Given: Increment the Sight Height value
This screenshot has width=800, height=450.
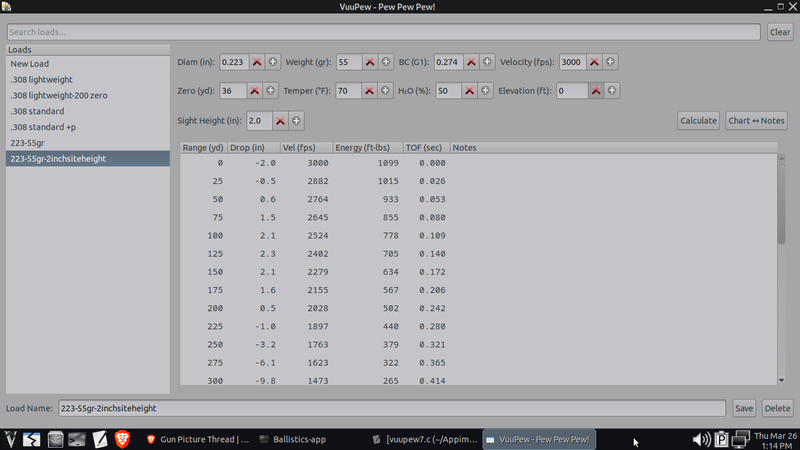Looking at the screenshot, I should [x=297, y=121].
